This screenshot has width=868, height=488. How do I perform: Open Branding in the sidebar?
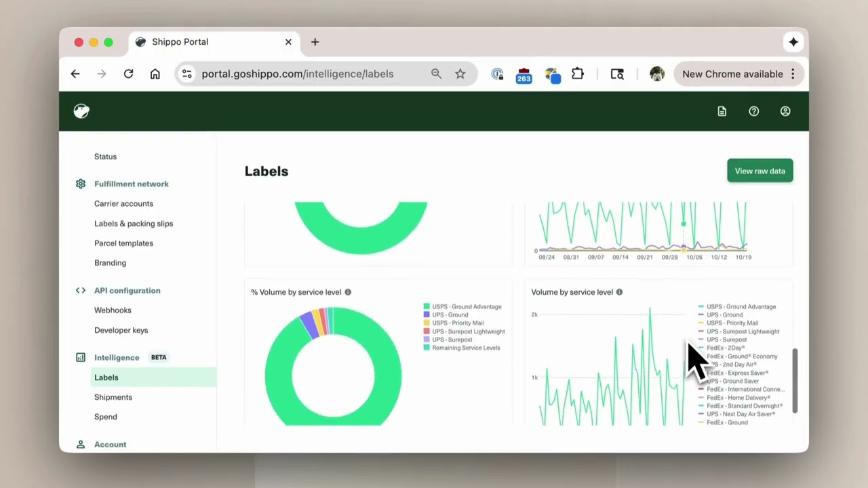click(x=110, y=262)
